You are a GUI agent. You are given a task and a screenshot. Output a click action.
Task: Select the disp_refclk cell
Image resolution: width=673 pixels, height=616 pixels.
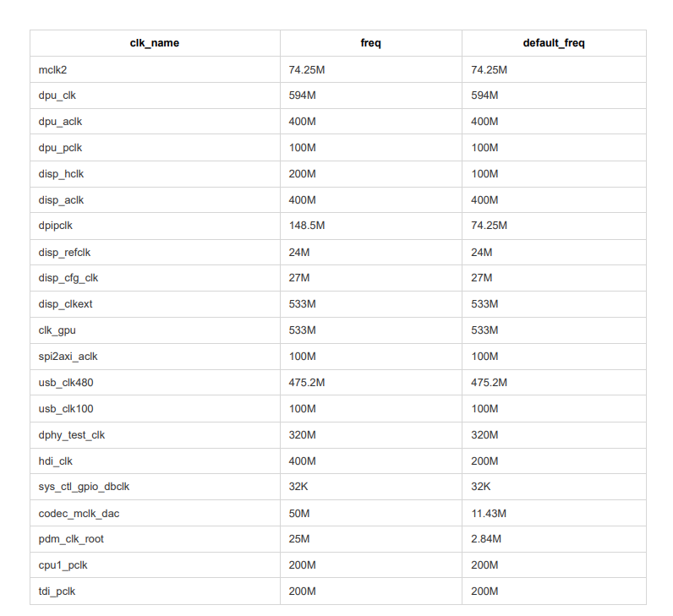[x=63, y=252]
